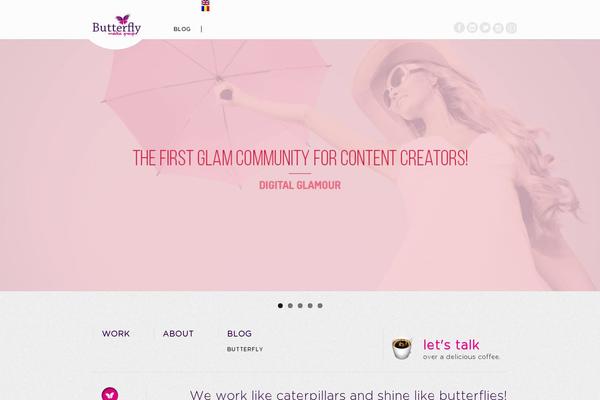
Task: Open the lower BLOG section heading
Action: point(240,333)
